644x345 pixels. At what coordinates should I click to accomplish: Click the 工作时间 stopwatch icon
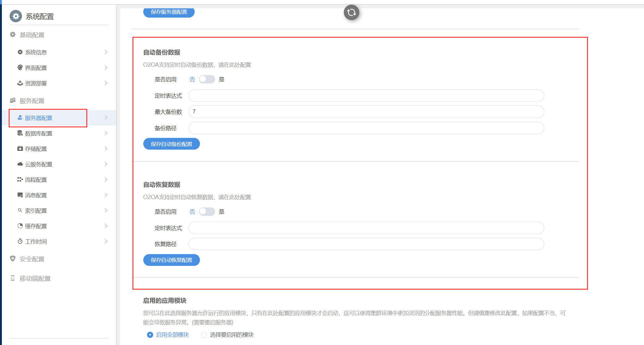[20, 241]
